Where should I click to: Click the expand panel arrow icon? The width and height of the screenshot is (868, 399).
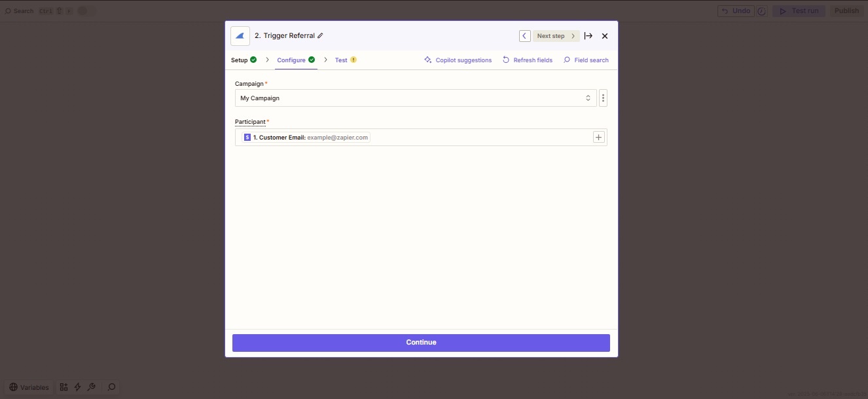pos(588,36)
